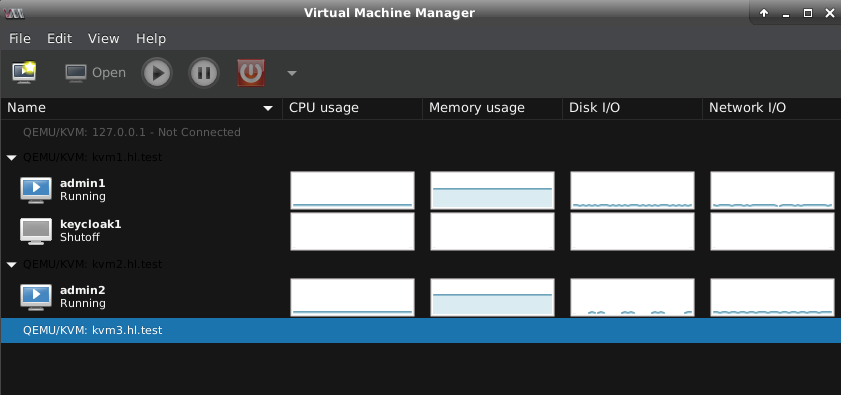Collapse the kvm1.hl.test connection tree
The height and width of the screenshot is (395, 841).
pos(12,158)
